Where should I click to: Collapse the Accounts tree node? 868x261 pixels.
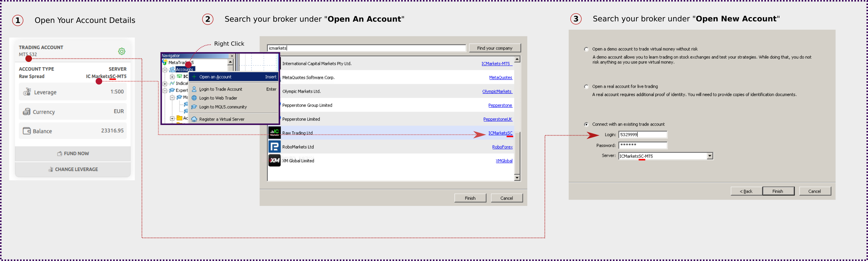165,70
